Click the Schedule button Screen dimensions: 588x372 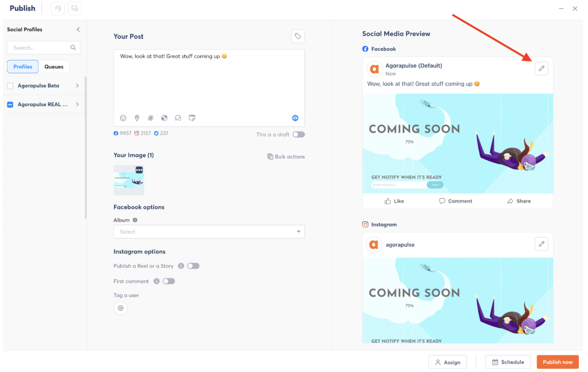coord(508,362)
